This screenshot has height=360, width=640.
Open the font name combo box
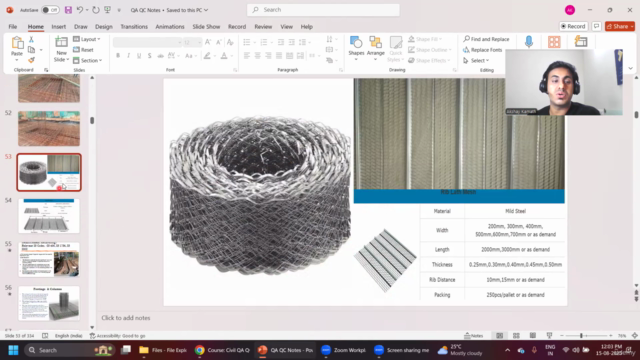(147, 42)
